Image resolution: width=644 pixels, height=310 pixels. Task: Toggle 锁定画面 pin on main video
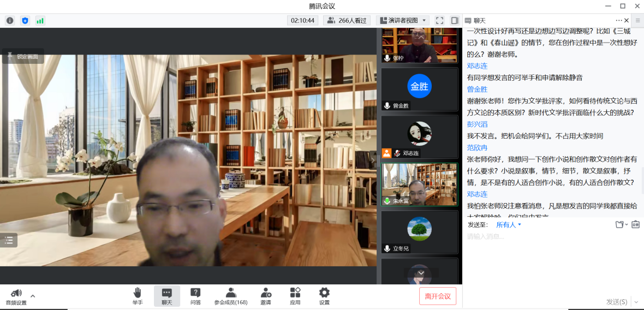(23, 56)
